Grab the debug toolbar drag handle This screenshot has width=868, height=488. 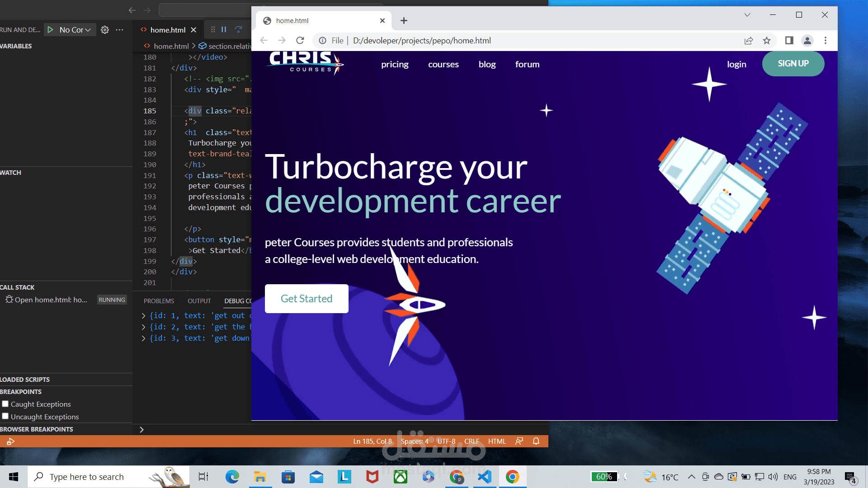213,29
